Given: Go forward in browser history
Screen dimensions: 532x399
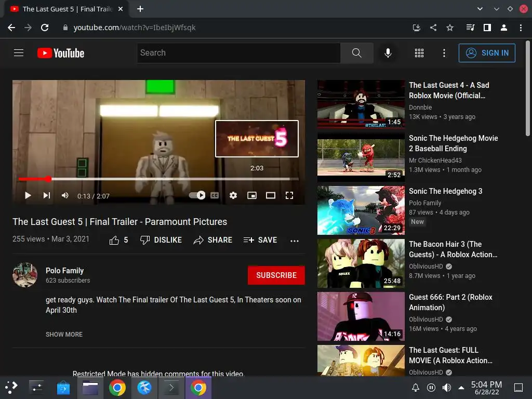Looking at the screenshot, I should [x=28, y=28].
